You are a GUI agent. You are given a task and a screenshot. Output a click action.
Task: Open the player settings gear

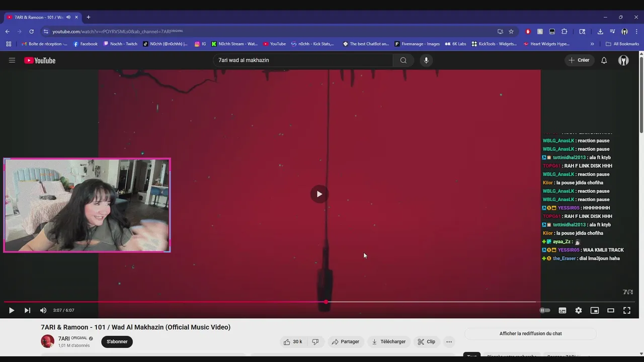[x=579, y=311]
